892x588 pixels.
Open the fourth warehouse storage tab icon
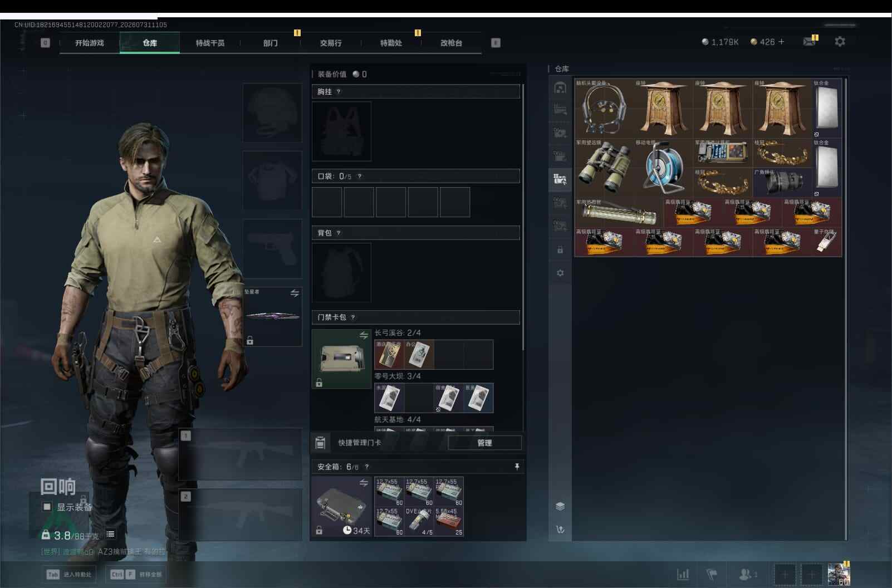click(560, 155)
